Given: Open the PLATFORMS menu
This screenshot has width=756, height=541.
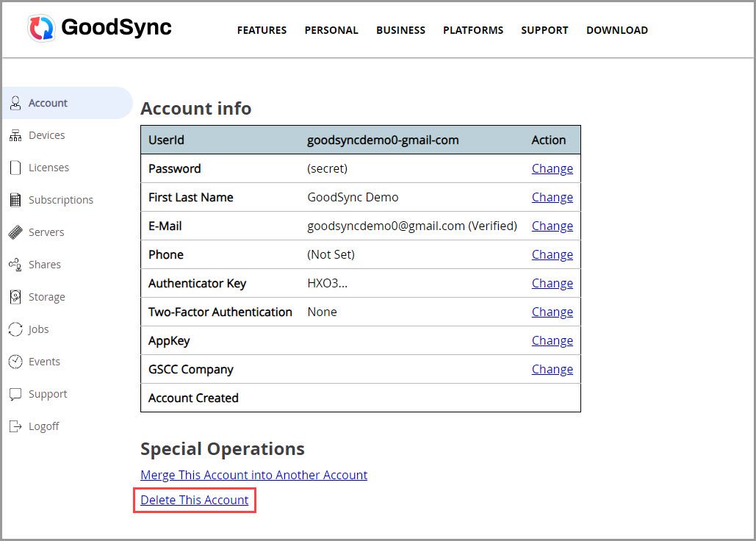Looking at the screenshot, I should point(473,30).
